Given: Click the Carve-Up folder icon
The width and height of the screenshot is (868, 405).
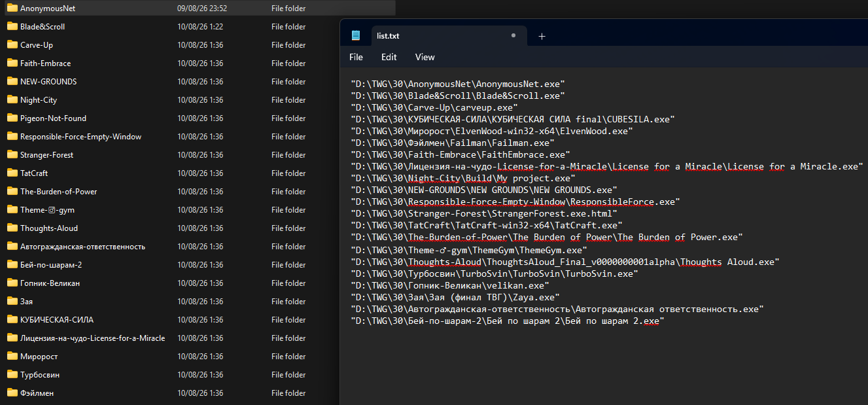Looking at the screenshot, I should click(12, 45).
